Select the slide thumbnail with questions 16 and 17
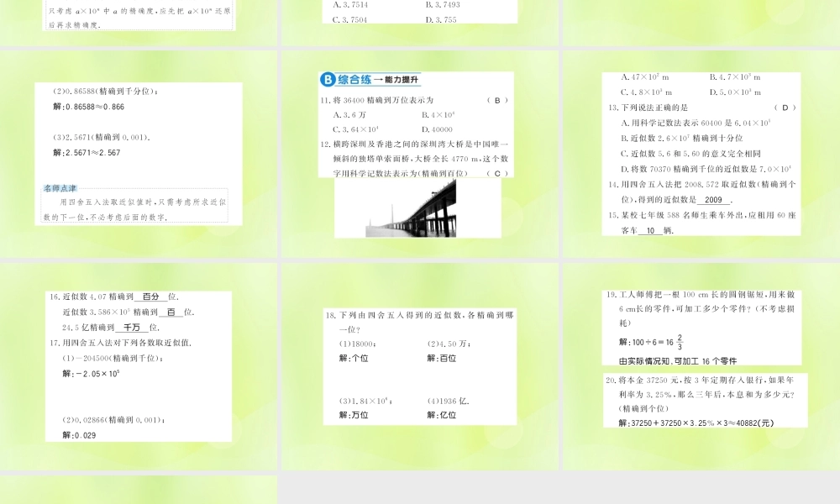Viewport: 840px width, 504px height. [139, 366]
